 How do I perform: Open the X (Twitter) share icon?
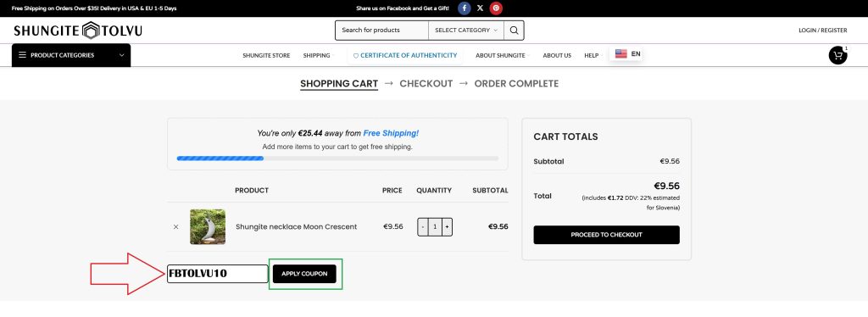[480, 8]
